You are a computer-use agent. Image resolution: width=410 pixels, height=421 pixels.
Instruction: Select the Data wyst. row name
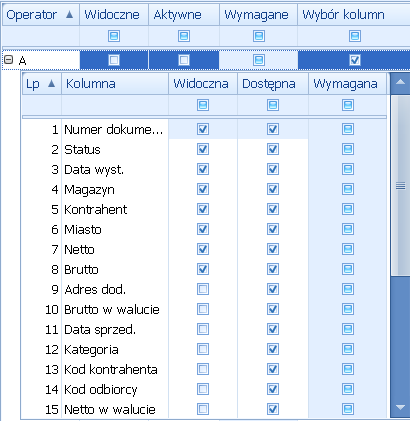pyautogui.click(x=94, y=169)
